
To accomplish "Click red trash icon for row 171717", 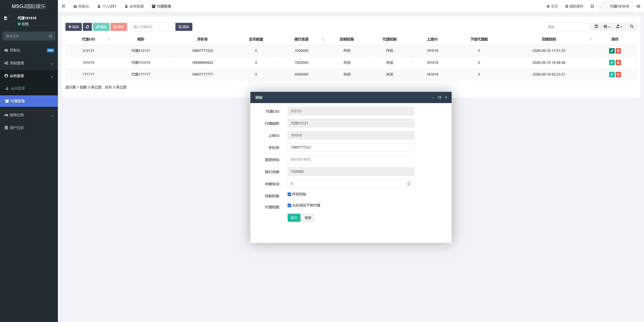I will pyautogui.click(x=618, y=74).
